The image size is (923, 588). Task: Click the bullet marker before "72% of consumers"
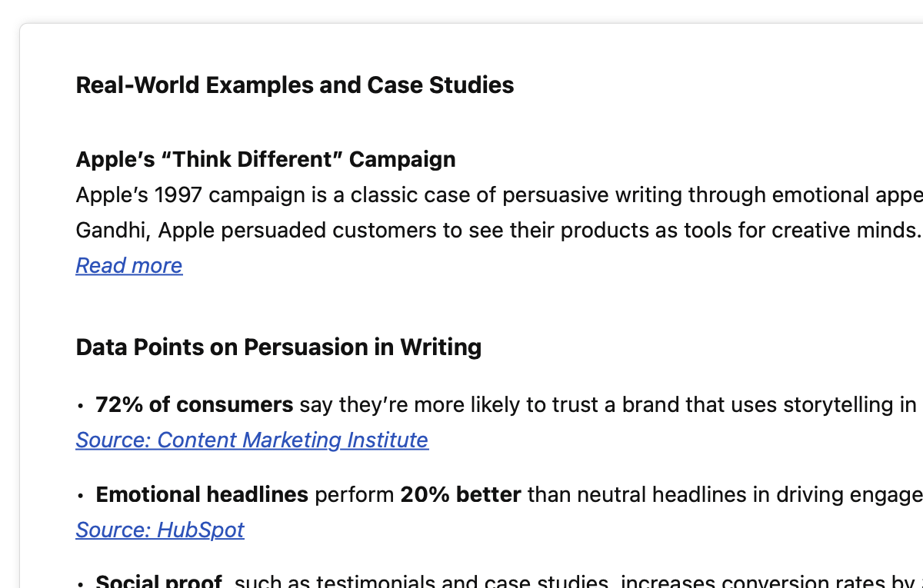point(80,406)
